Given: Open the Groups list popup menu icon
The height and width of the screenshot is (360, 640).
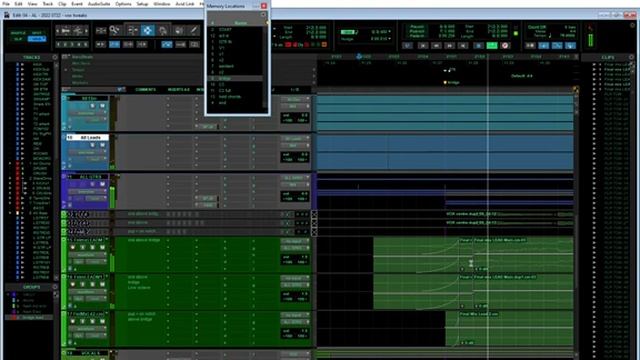Looking at the screenshot, I should pyautogui.click(x=55, y=287).
